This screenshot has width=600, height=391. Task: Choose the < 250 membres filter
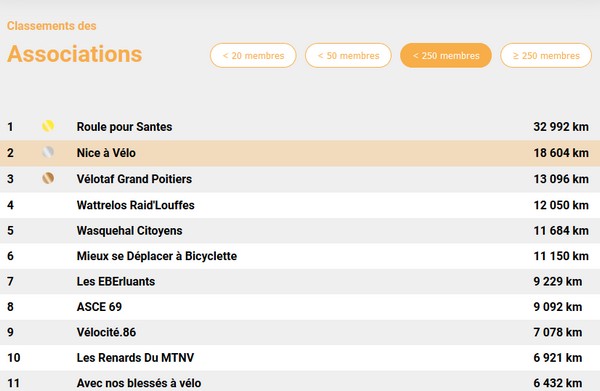click(x=446, y=55)
